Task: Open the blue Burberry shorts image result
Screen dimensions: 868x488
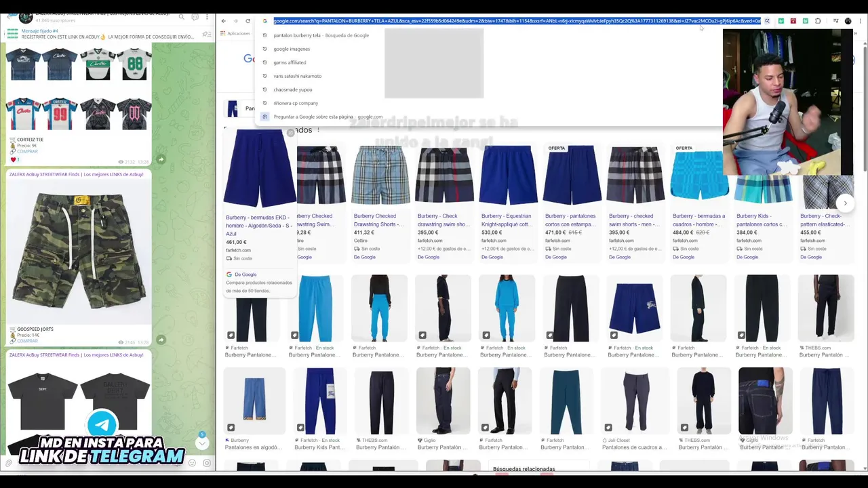Action: (634, 307)
